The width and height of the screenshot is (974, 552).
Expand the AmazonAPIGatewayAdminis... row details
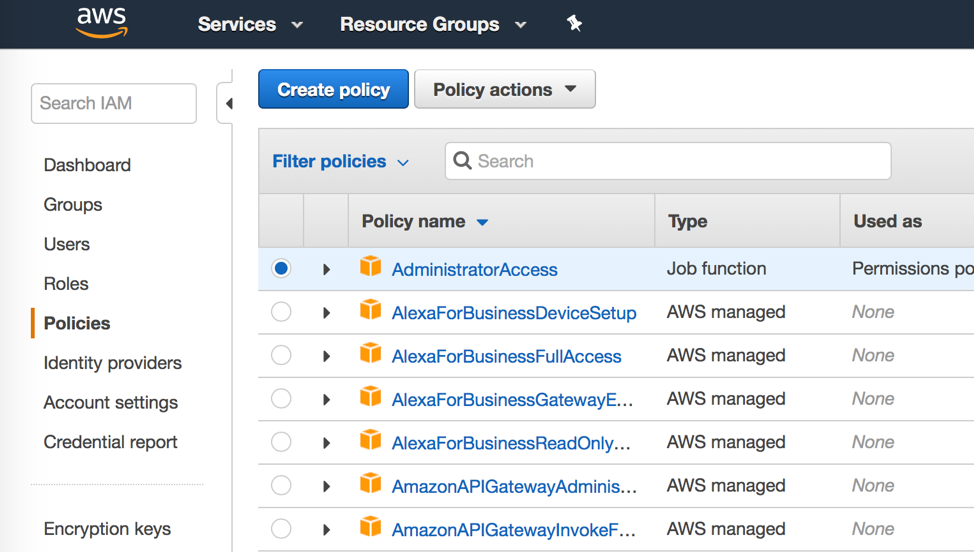click(326, 487)
